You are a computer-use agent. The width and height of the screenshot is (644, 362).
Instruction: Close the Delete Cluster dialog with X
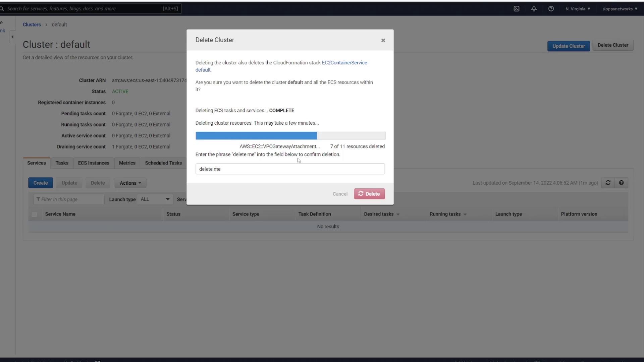[x=383, y=40]
